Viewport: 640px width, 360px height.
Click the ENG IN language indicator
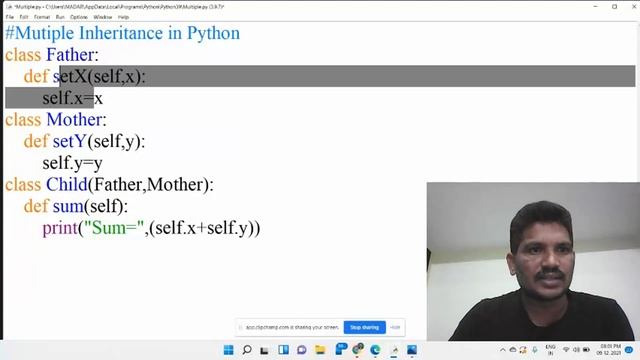550,350
